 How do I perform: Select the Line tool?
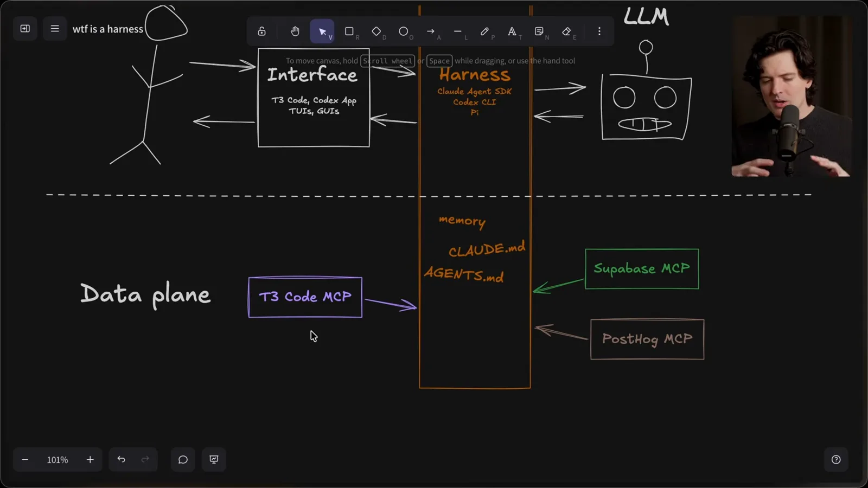coord(458,31)
